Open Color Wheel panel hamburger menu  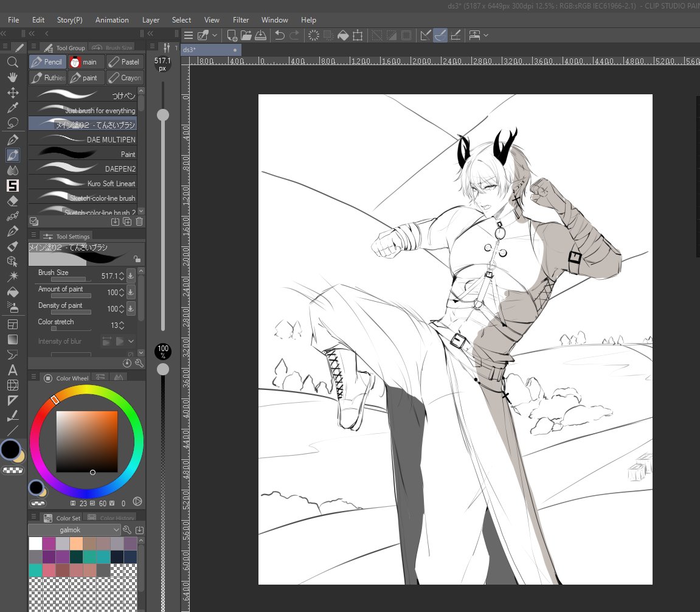(x=33, y=377)
